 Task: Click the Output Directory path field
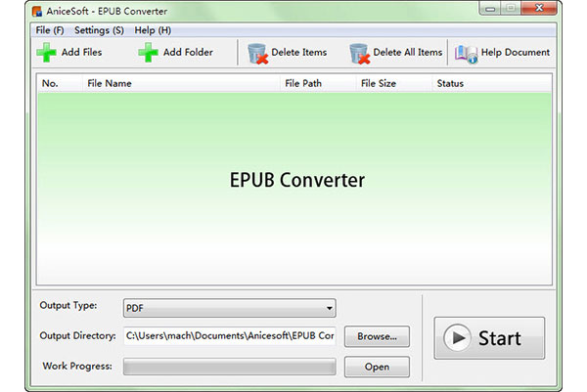tap(230, 335)
